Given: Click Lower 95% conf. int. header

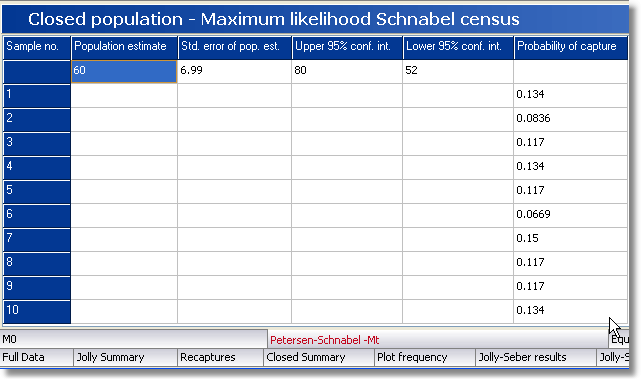Looking at the screenshot, I should (458, 47).
